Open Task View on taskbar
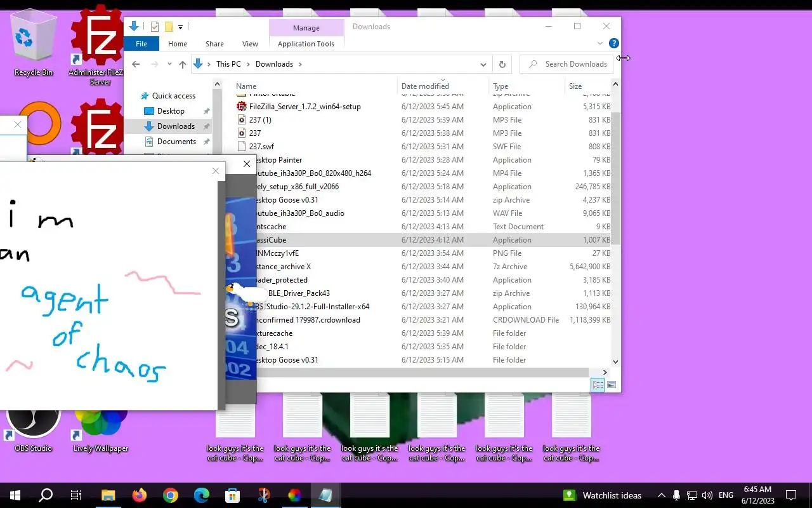The width and height of the screenshot is (812, 508). click(76, 495)
